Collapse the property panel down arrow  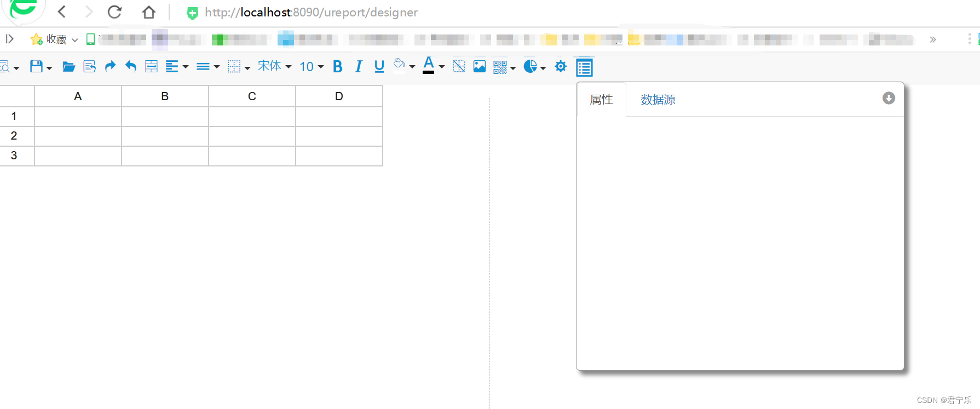(889, 98)
